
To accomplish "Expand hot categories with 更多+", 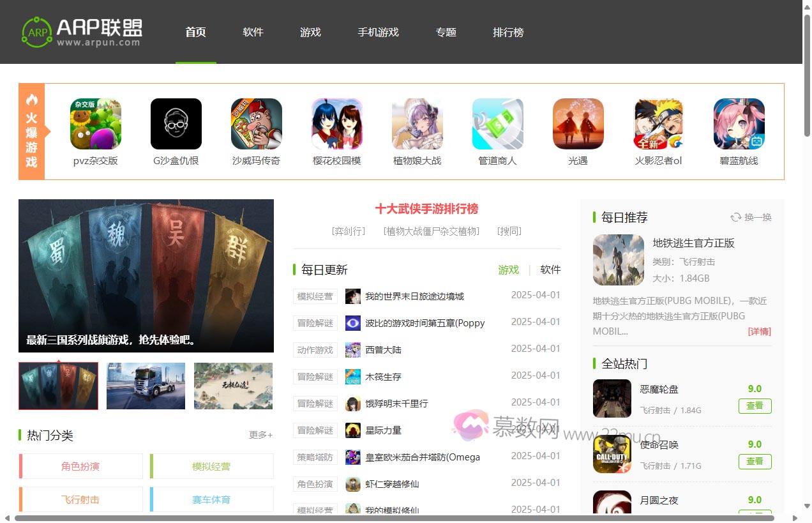I will (x=260, y=435).
